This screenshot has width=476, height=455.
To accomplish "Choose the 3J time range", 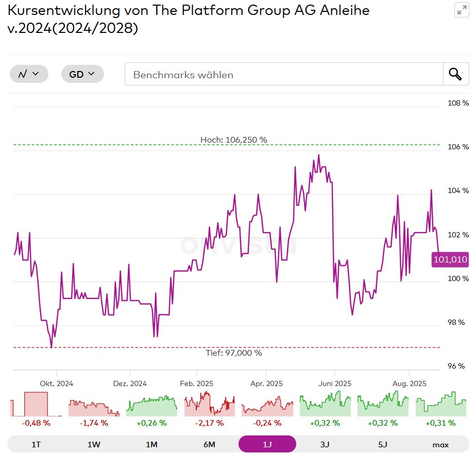I will tap(325, 444).
